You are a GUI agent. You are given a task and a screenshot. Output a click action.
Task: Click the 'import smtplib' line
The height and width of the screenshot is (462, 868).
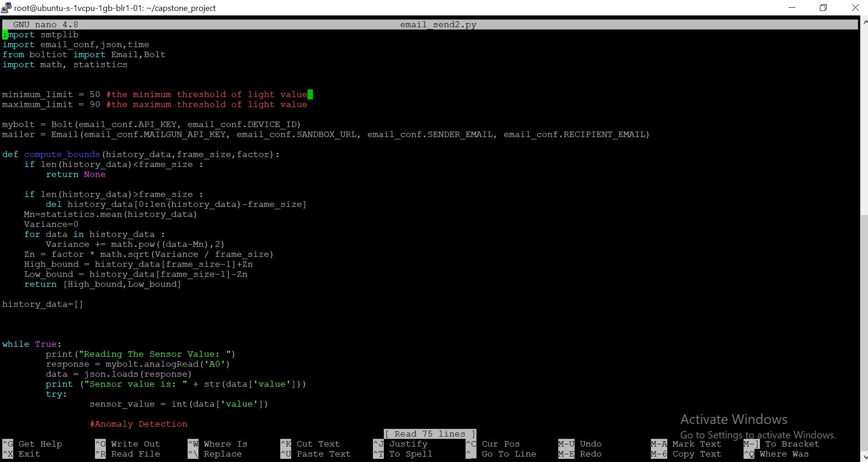pyautogui.click(x=40, y=34)
